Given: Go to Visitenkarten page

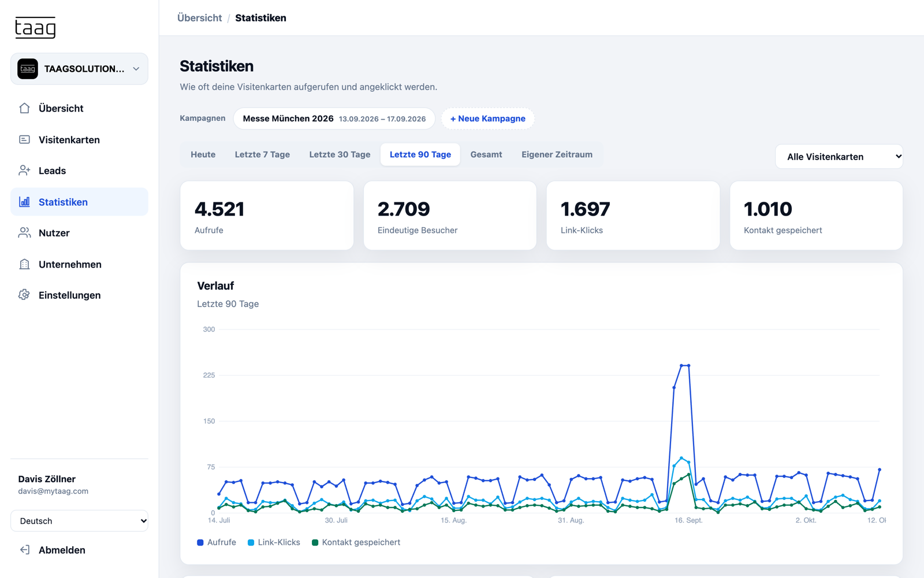Looking at the screenshot, I should [79, 139].
